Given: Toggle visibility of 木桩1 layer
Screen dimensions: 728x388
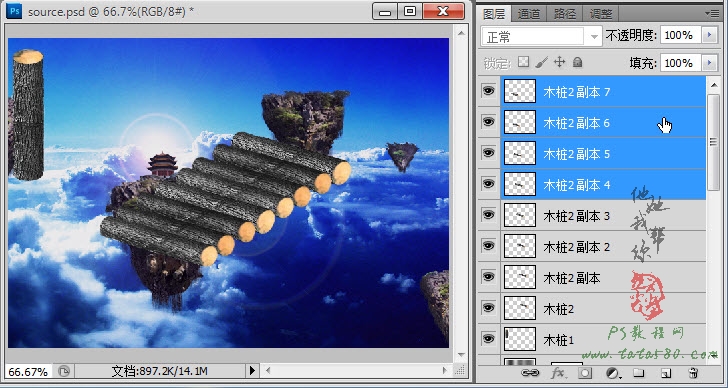Looking at the screenshot, I should (x=488, y=339).
